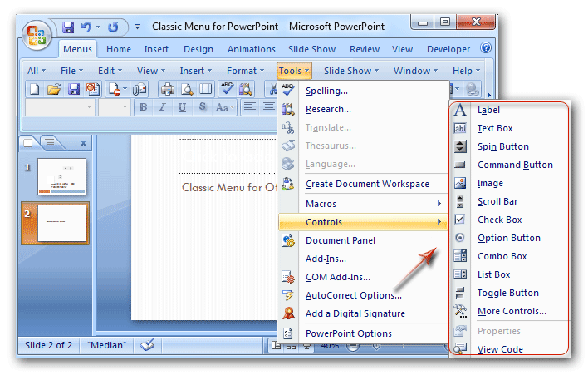Click the Print toolbar icon

[168, 89]
